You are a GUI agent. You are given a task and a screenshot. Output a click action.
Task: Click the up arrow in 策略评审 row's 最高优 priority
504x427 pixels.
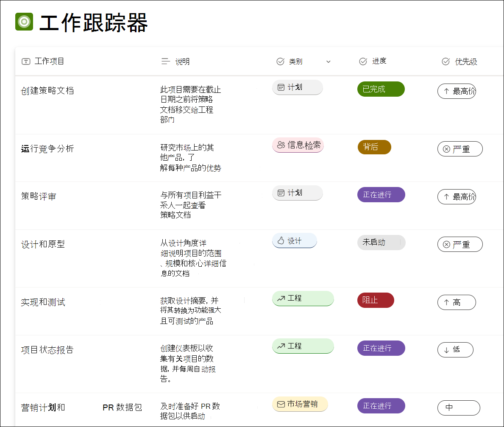(446, 197)
